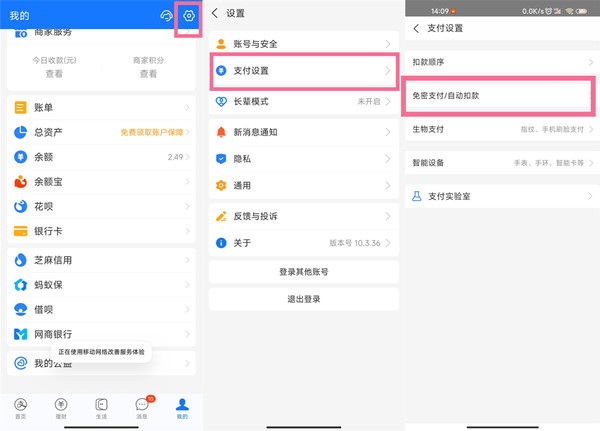Tap the 芝麻信用 droplet icon
The image size is (600, 431).
pos(20,260)
